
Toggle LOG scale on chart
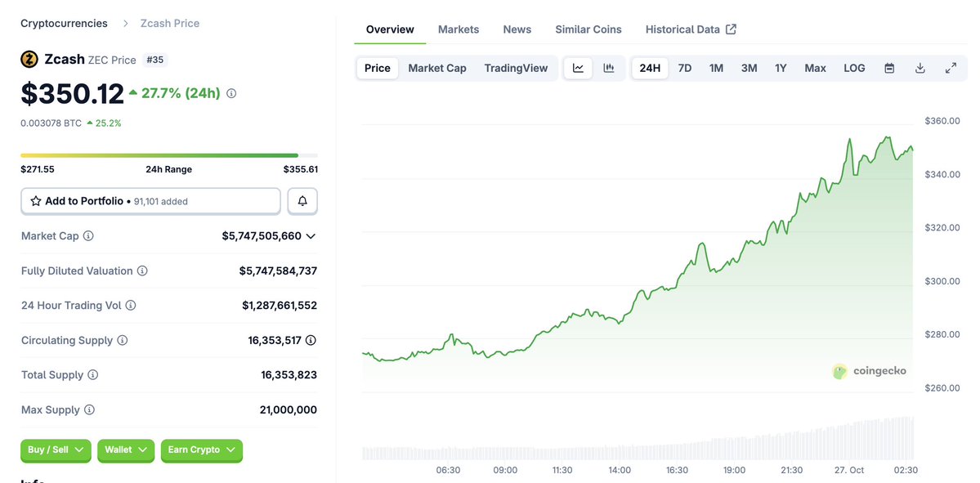pos(854,68)
